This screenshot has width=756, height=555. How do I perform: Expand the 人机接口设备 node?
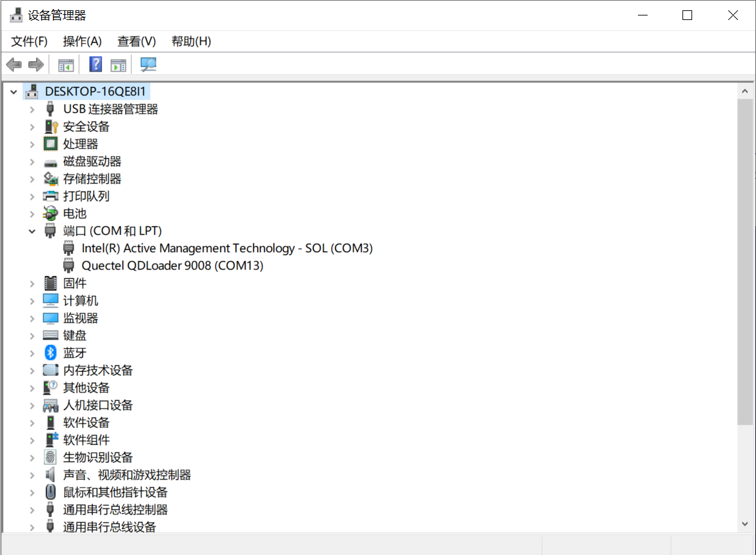coord(32,405)
